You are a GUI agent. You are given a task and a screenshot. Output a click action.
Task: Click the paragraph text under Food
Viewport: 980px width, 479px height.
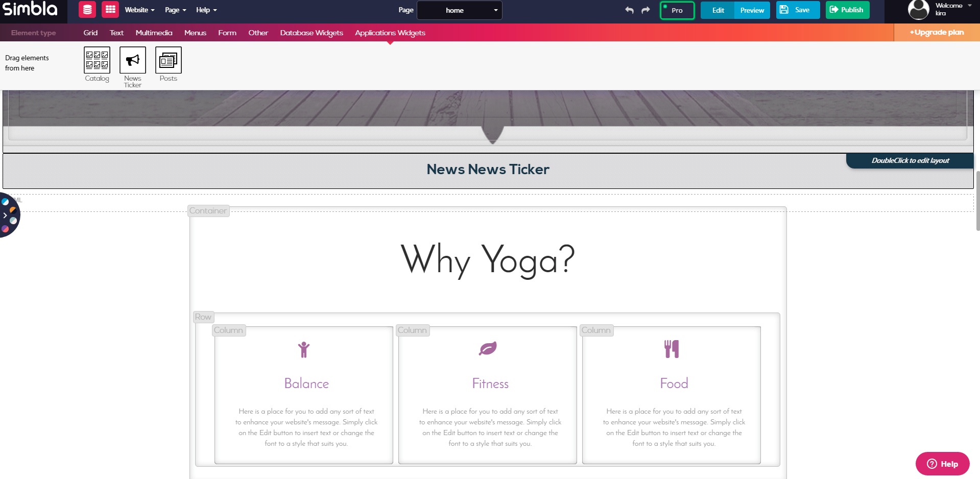coord(674,427)
